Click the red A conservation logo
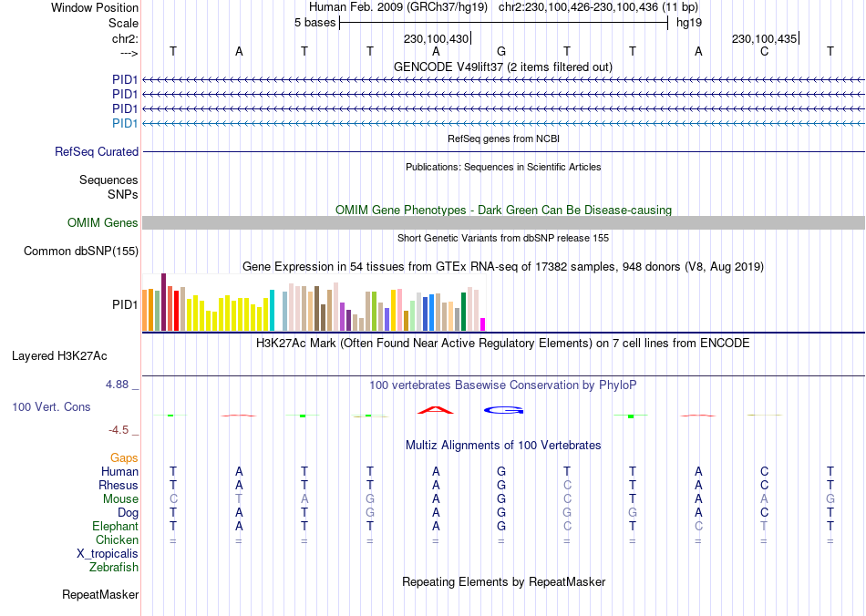Viewport: 866px width, 616px height. [x=436, y=409]
